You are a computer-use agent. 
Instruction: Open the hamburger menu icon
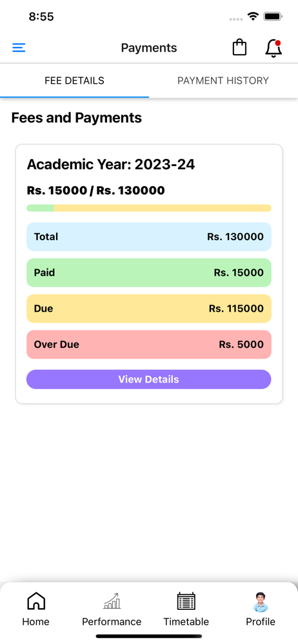[x=19, y=48]
